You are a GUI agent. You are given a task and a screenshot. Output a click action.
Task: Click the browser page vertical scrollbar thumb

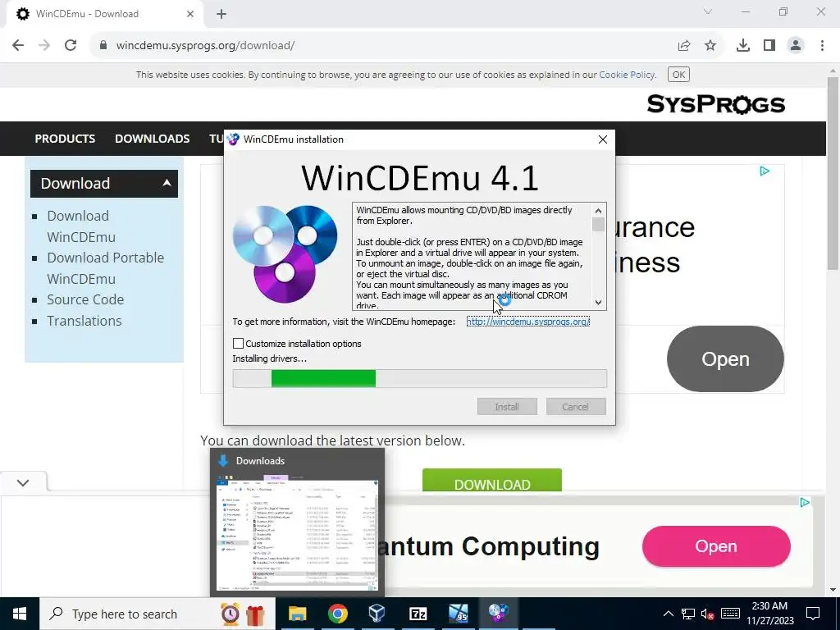click(x=833, y=174)
